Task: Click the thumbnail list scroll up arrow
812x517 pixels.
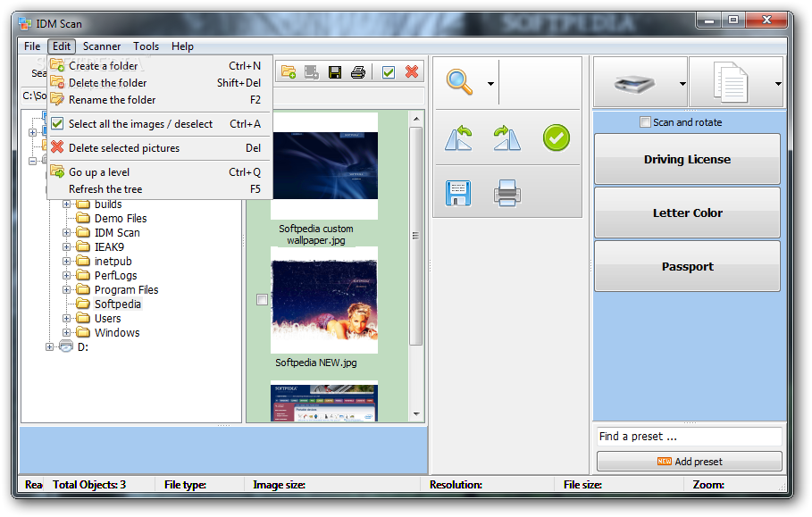Action: tap(416, 119)
